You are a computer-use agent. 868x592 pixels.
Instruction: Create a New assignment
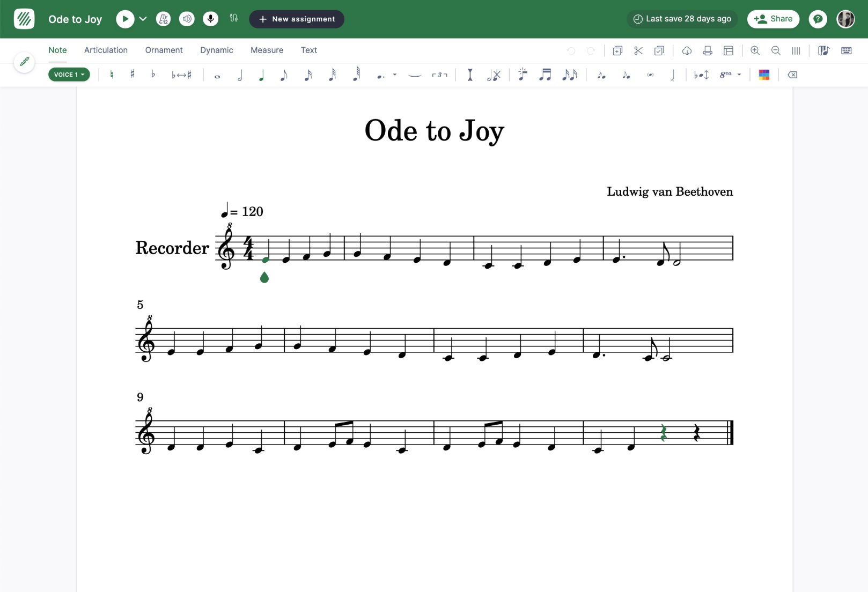297,19
